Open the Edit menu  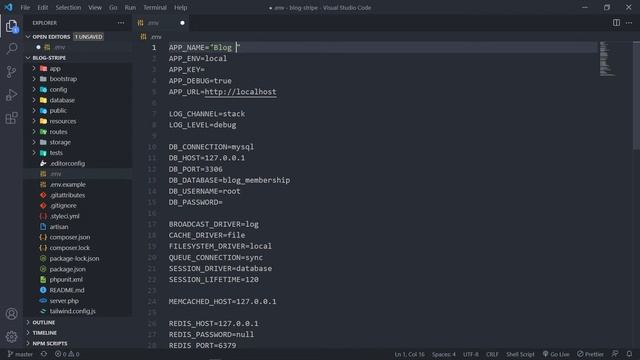pos(42,7)
